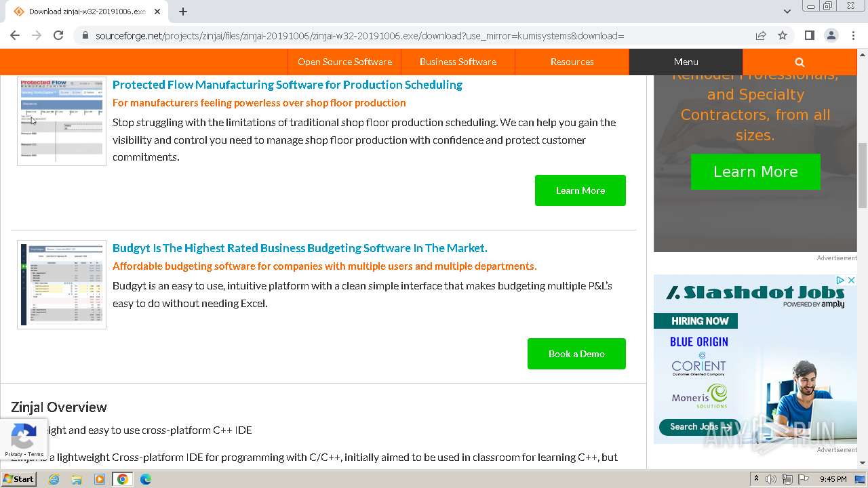The width and height of the screenshot is (868, 488).
Task: Open the media player taskbar icon
Action: pos(100,479)
